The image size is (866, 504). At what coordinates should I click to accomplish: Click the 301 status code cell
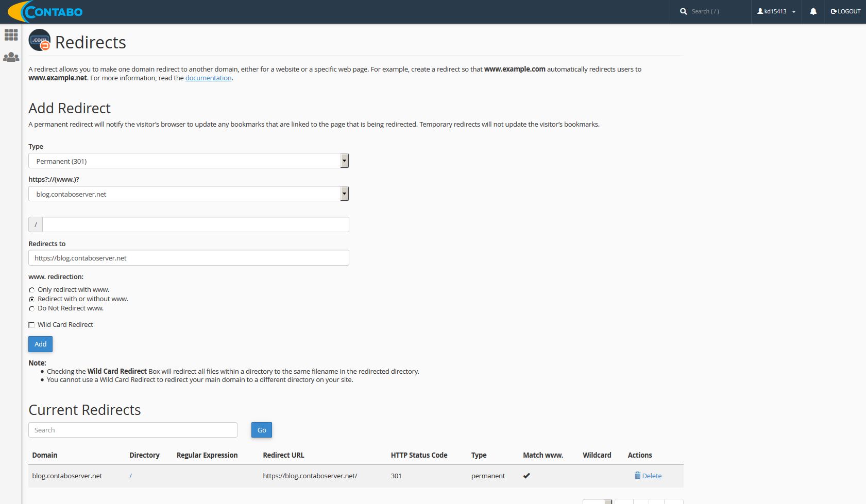(396, 476)
